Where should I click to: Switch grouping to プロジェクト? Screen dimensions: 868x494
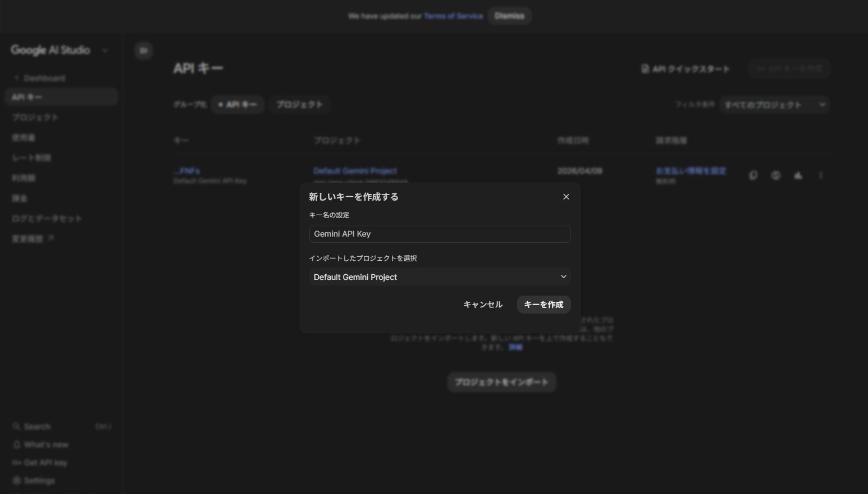299,104
